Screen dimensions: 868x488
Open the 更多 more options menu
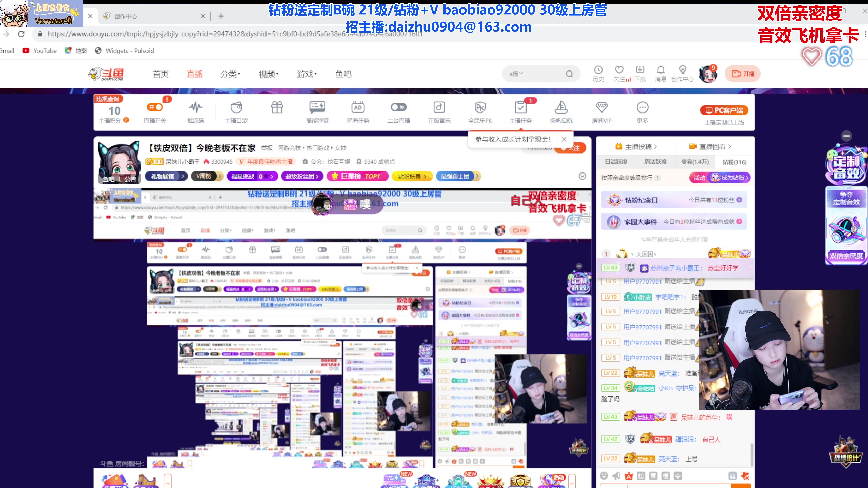pos(643,113)
